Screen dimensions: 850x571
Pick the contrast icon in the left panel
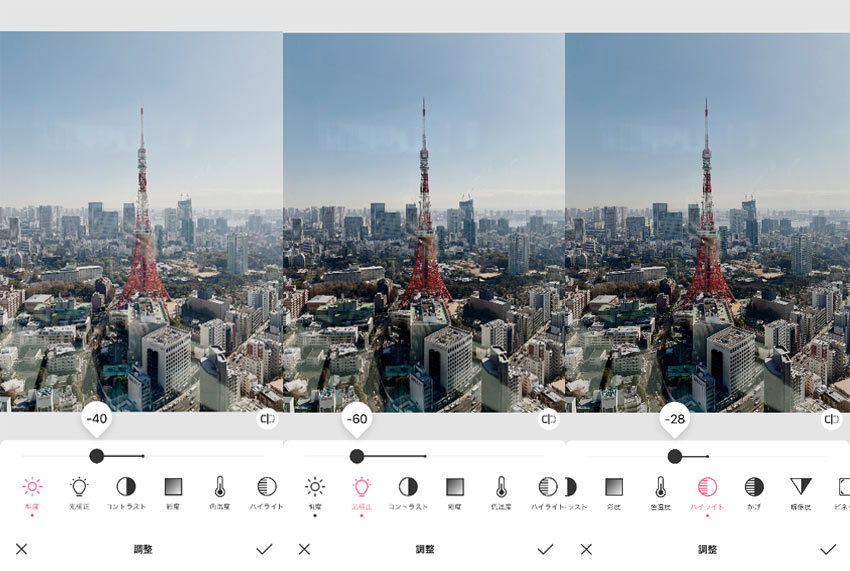click(x=126, y=487)
